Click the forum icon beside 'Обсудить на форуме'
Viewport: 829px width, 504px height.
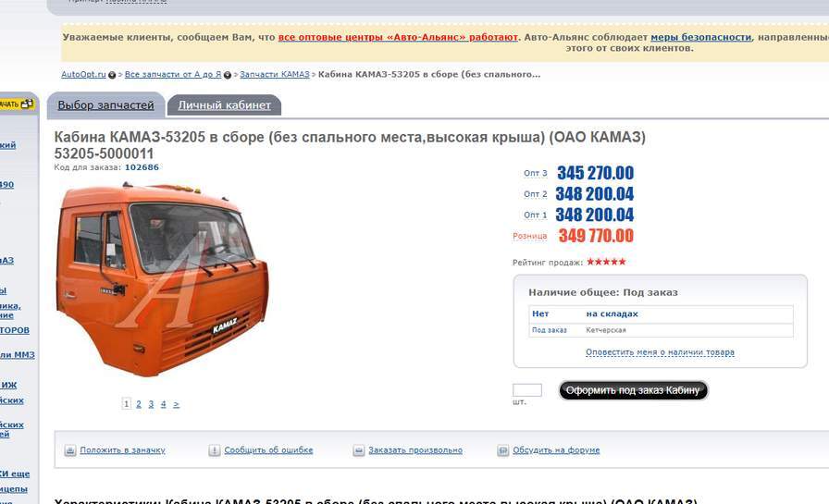502,450
